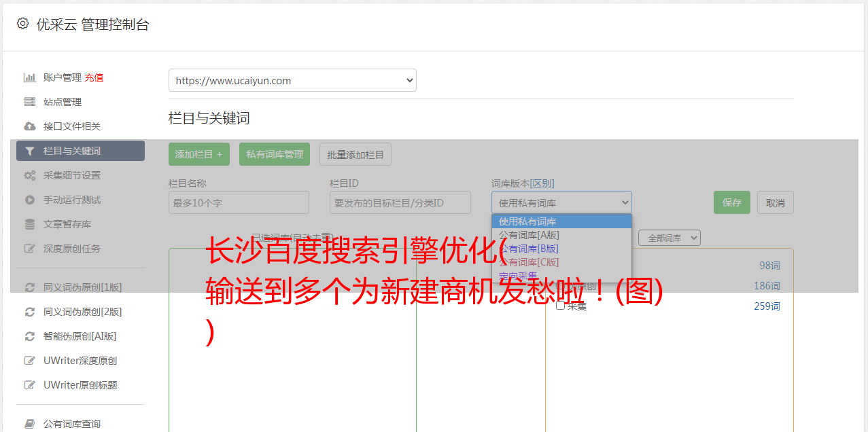Click the 优采云 管理控制台 title text

coord(92,24)
